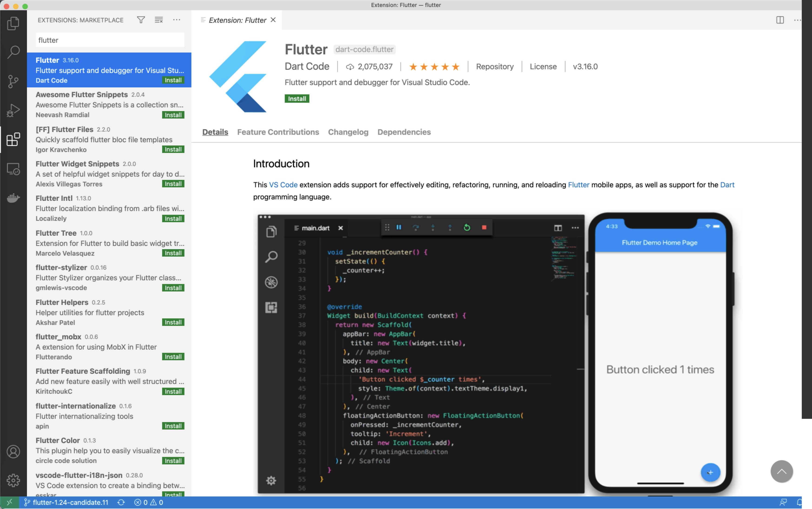
Task: Select the Extensions view icon
Action: pos(13,139)
